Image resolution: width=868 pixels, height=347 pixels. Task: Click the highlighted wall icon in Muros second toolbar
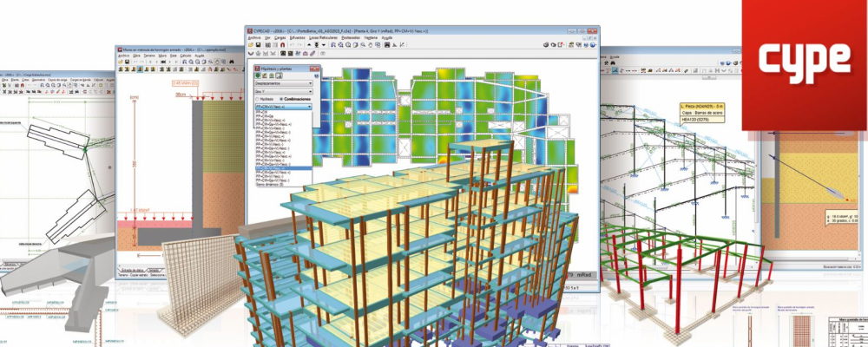point(140,69)
